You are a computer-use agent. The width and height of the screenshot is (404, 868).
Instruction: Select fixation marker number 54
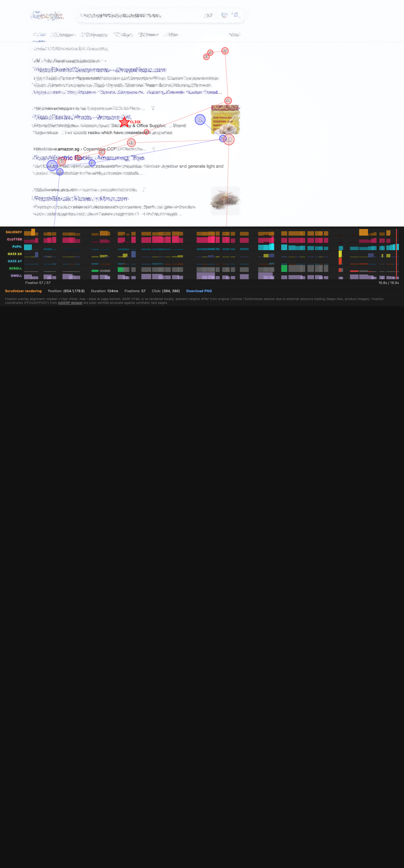coord(228,100)
